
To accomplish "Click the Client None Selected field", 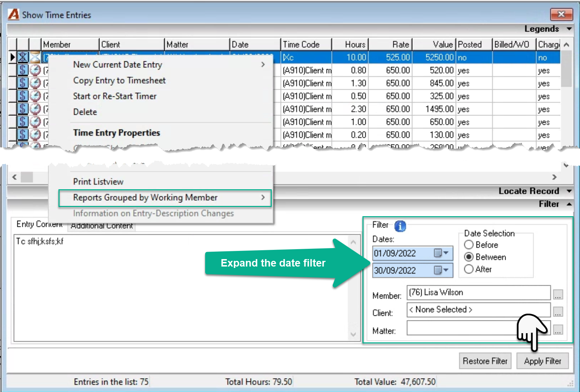I will point(479,310).
